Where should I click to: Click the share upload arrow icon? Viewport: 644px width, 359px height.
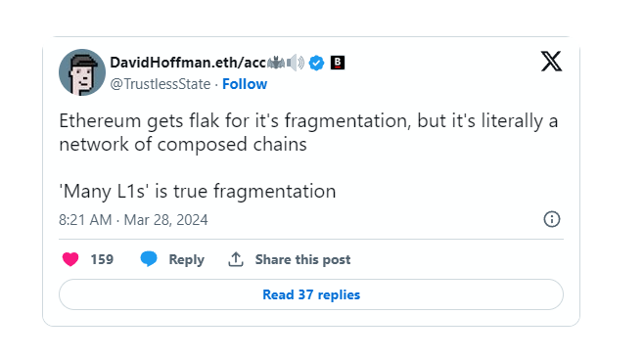236,259
